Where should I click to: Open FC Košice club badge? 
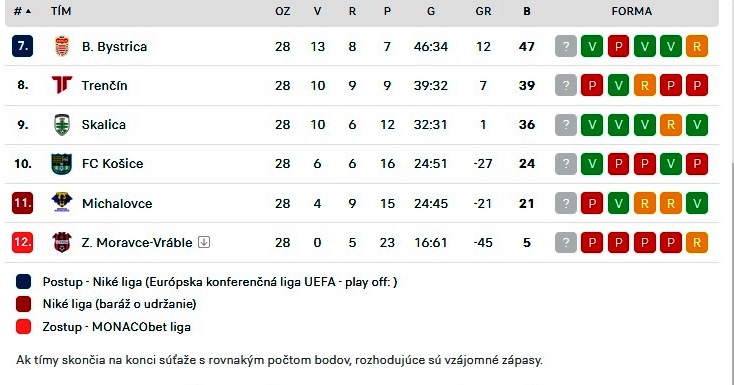click(62, 164)
